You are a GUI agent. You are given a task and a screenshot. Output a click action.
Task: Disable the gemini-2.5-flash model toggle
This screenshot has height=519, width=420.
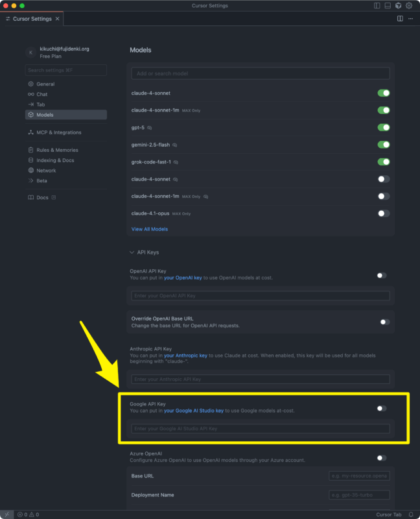click(x=384, y=145)
